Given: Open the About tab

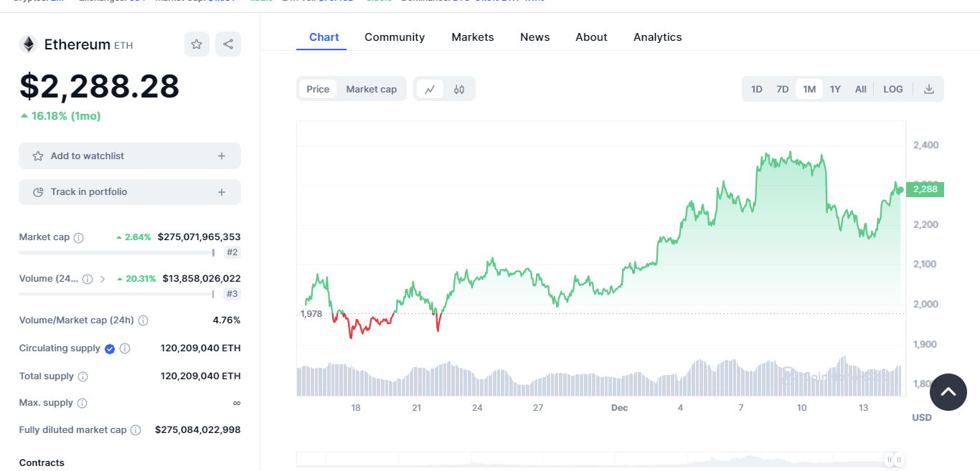Looking at the screenshot, I should pos(591,37).
